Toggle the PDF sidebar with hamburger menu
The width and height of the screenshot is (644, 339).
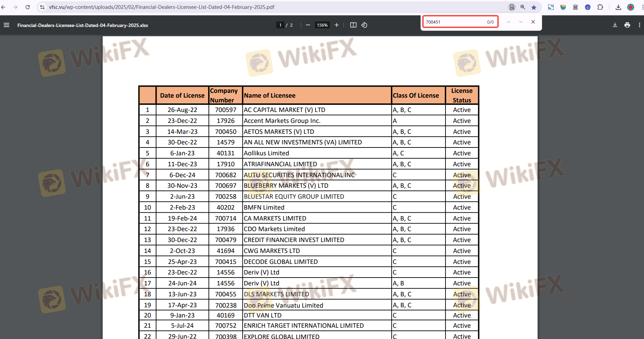[x=6, y=25]
